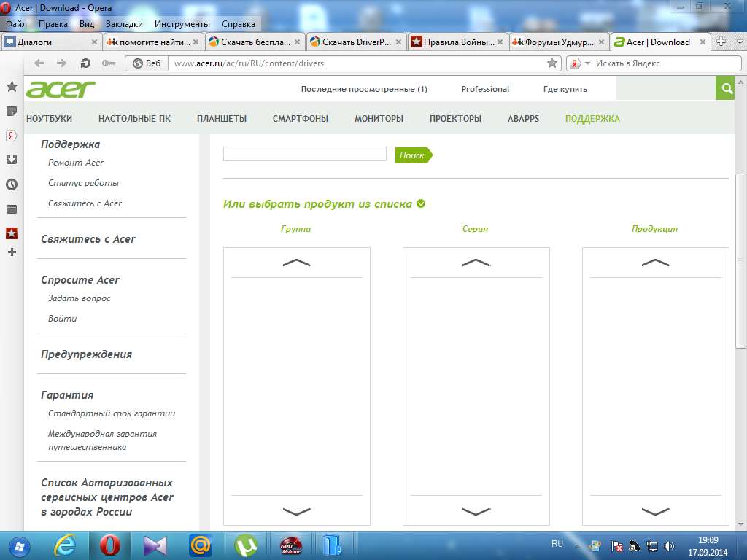Open uTorrent from the taskbar

245,545
